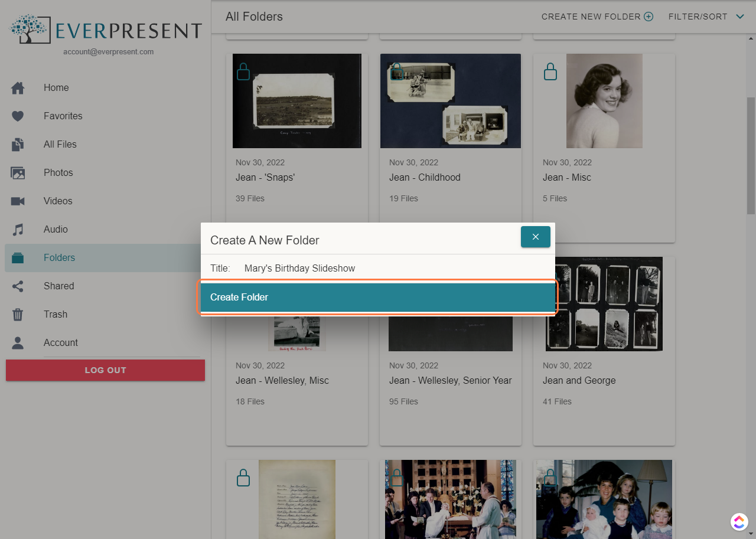This screenshot has height=539, width=756.
Task: Click the Home house icon
Action: tap(18, 88)
